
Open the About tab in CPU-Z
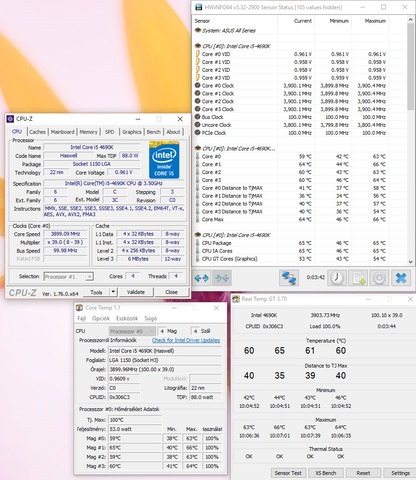[x=173, y=132]
